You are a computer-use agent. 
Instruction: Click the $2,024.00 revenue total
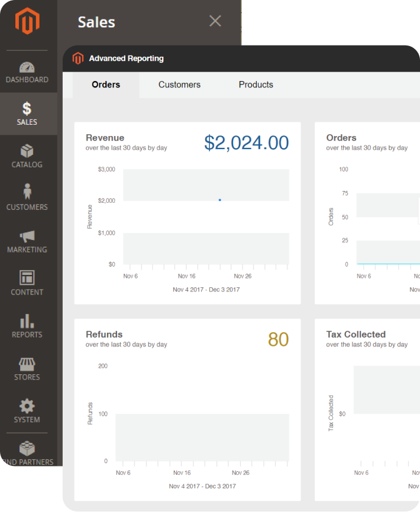[246, 143]
